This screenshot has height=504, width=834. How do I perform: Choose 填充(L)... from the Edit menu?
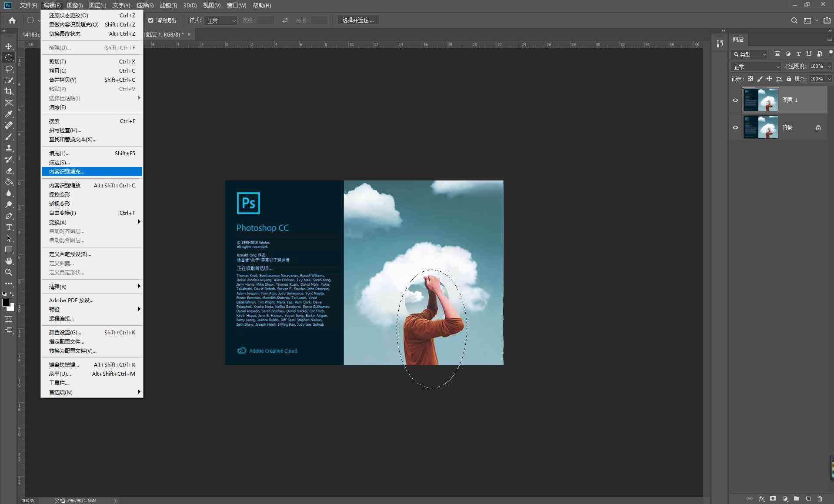click(x=92, y=153)
